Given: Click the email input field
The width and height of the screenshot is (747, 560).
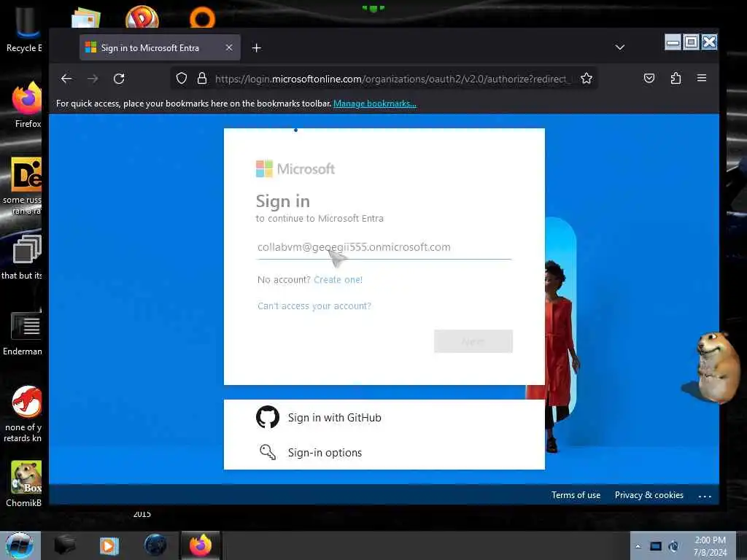Looking at the screenshot, I should 384,247.
